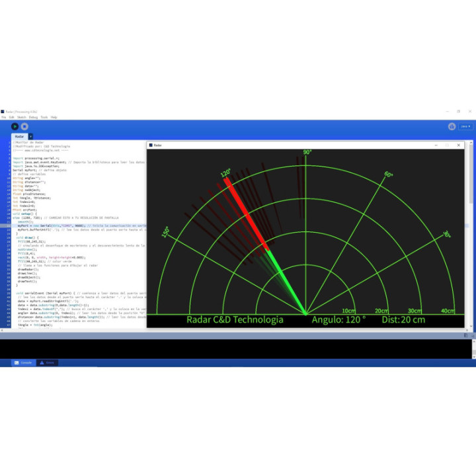Click the drawText(); code line

coord(27,282)
